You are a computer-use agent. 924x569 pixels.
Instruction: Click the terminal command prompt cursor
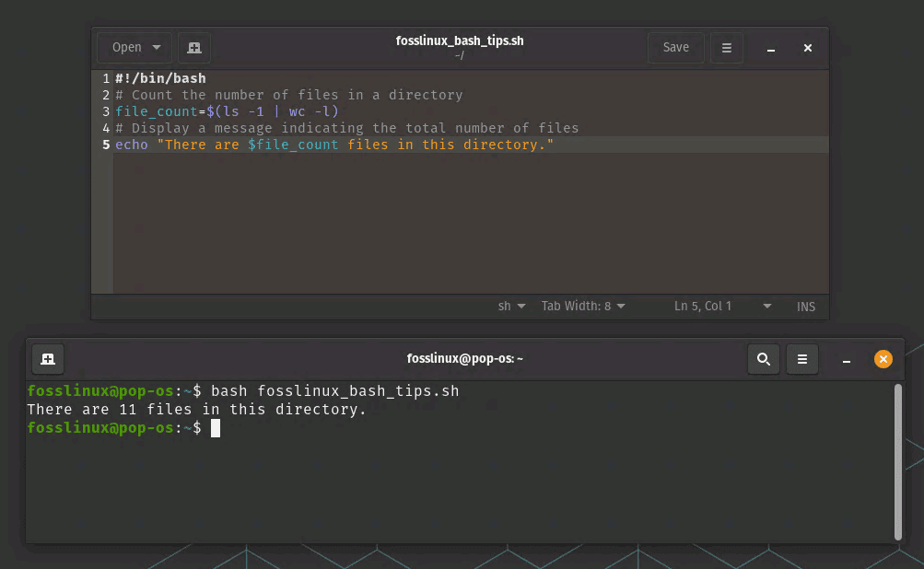216,427
